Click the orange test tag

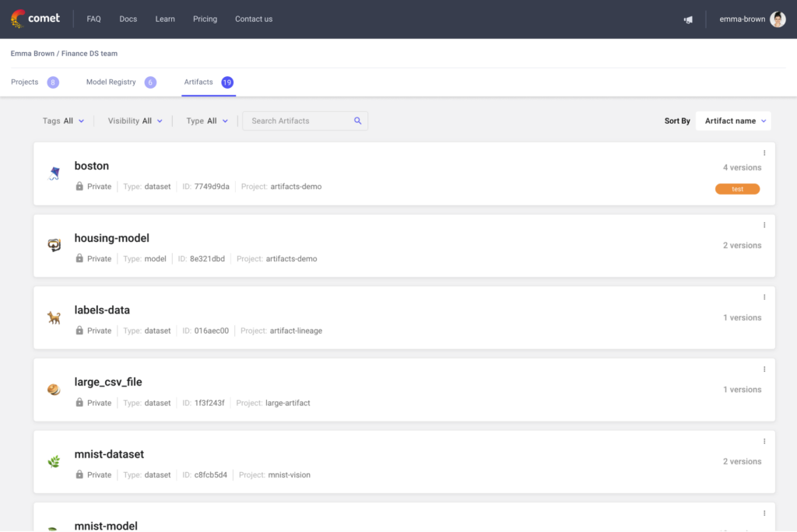(738, 189)
